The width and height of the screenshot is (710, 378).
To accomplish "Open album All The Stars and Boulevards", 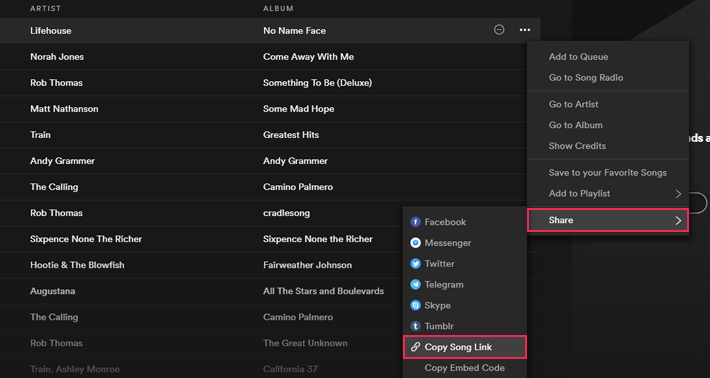I will [323, 291].
